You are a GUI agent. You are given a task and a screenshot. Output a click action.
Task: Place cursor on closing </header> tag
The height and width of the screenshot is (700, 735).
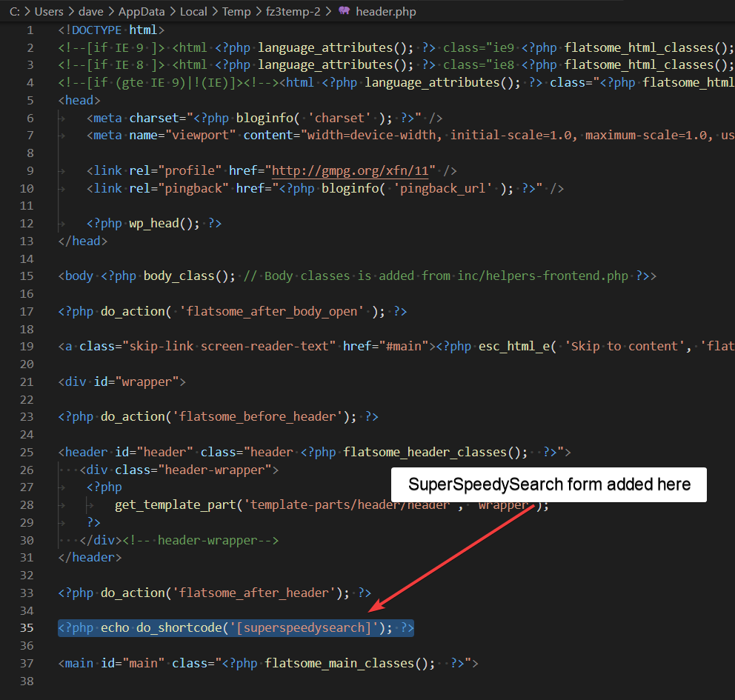click(90, 557)
